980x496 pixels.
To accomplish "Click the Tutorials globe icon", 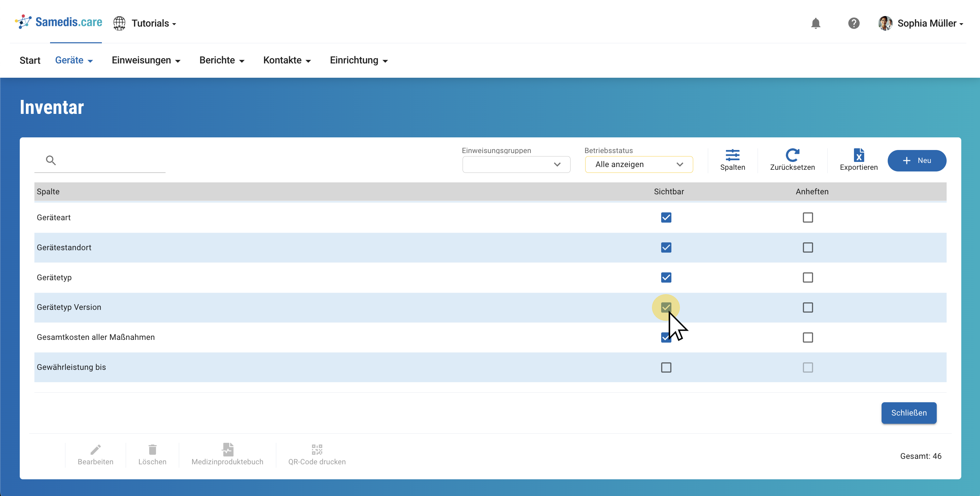I will coord(120,23).
